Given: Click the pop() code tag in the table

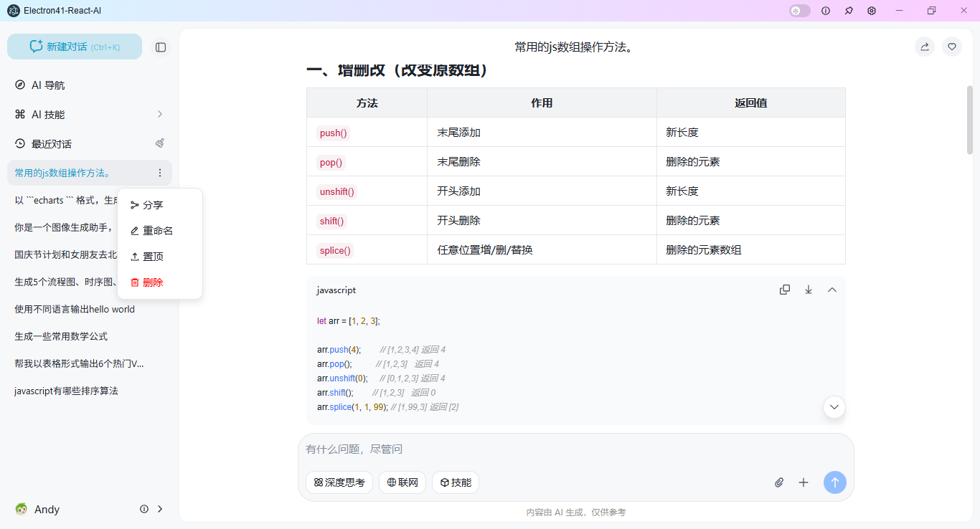Looking at the screenshot, I should tap(331, 162).
